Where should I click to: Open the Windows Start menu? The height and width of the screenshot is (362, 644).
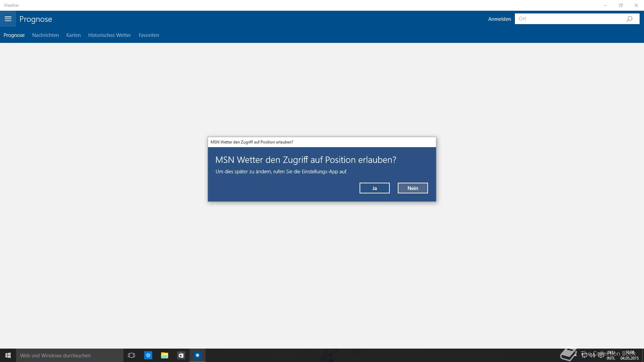(8, 355)
